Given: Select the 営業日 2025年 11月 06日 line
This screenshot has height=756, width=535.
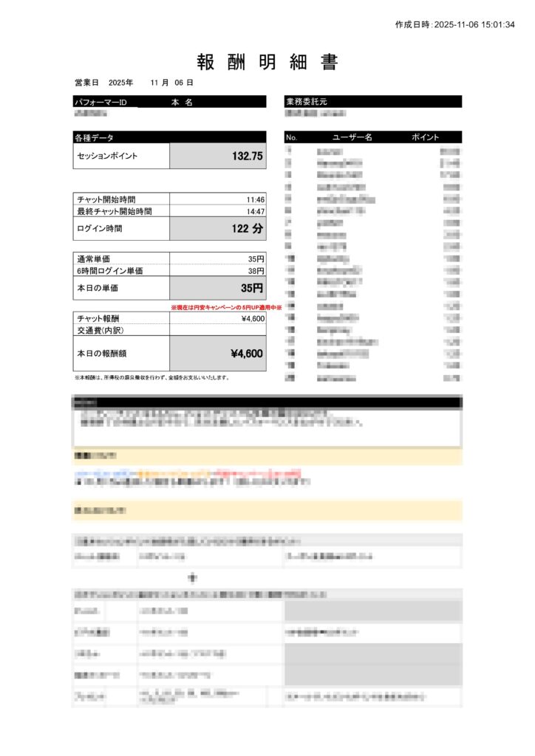Looking at the screenshot, I should coord(134,83).
